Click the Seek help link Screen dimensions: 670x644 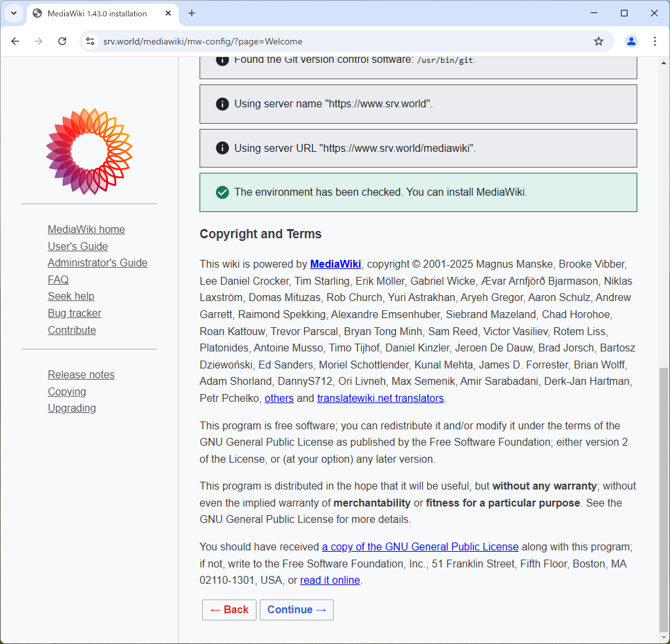coord(71,296)
